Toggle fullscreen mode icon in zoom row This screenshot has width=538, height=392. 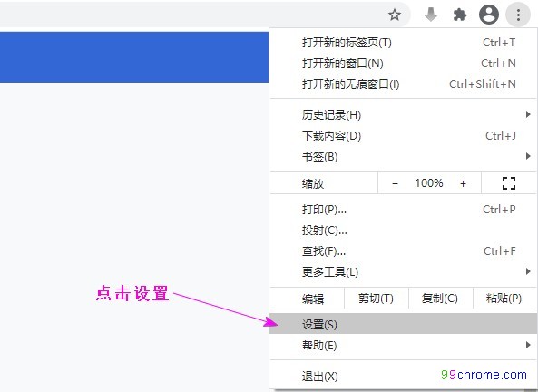tap(509, 183)
